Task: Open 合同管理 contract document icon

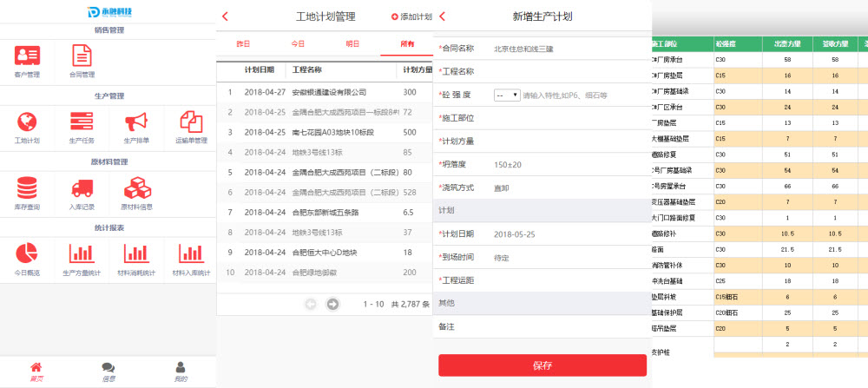Action: (82, 56)
